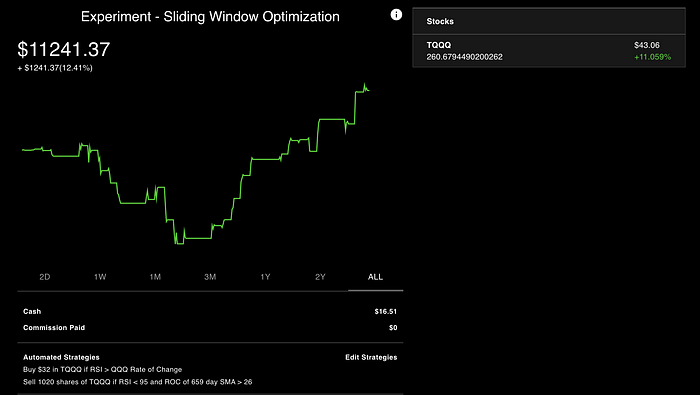Open the TQQQ stock row

[x=549, y=51]
